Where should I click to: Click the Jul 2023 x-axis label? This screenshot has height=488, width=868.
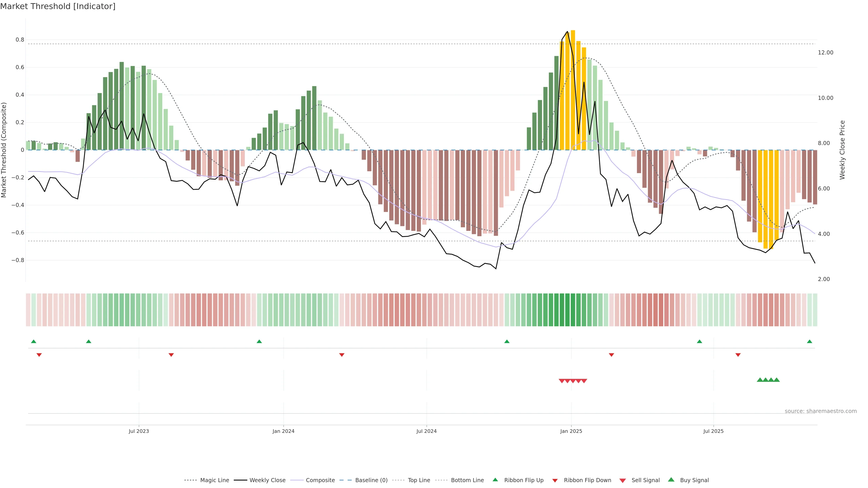(x=139, y=431)
